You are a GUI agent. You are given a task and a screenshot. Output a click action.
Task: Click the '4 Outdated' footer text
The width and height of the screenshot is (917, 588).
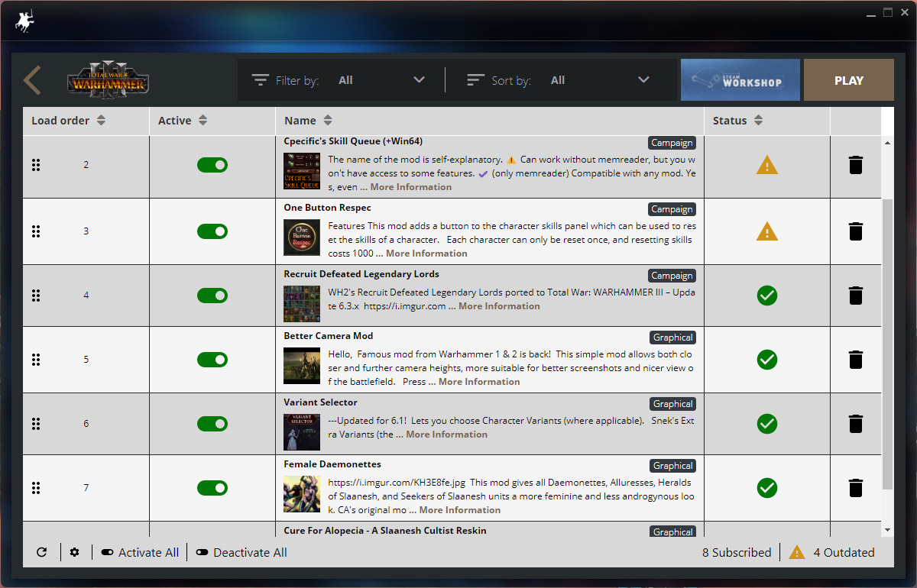844,552
